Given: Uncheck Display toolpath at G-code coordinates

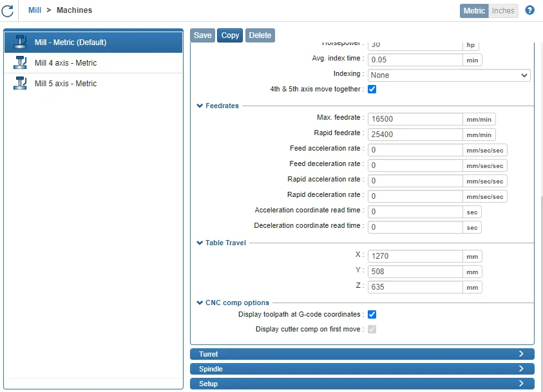Looking at the screenshot, I should pos(372,315).
